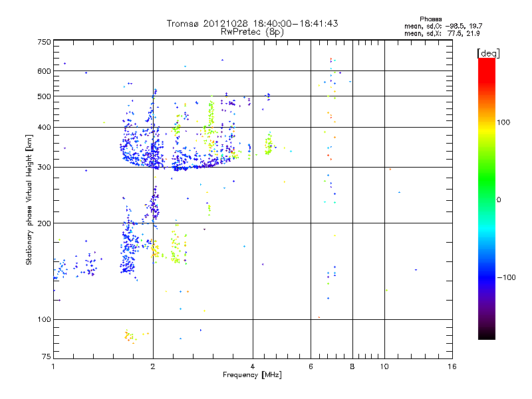Click the frequency axis tick label '10'
532x399 pixels.
[384, 366]
